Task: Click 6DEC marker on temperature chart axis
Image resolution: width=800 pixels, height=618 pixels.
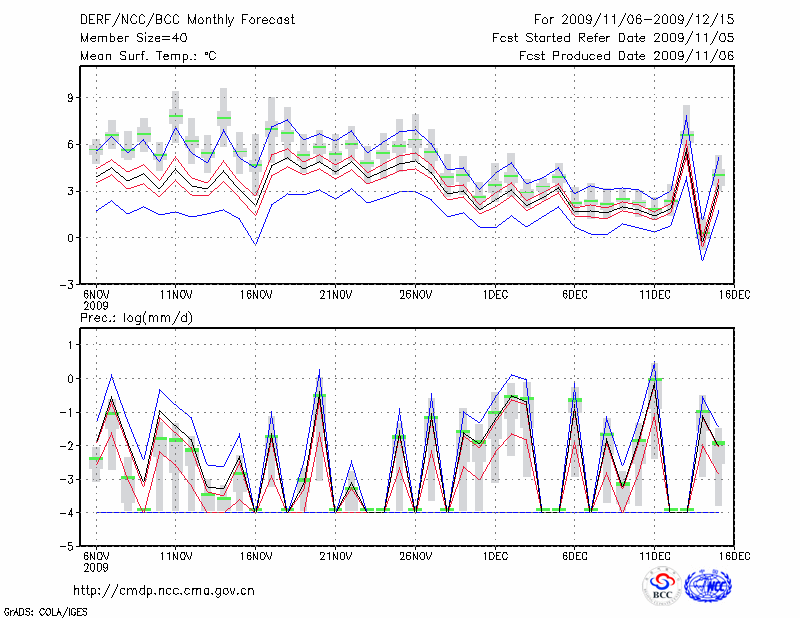Action: [x=574, y=294]
